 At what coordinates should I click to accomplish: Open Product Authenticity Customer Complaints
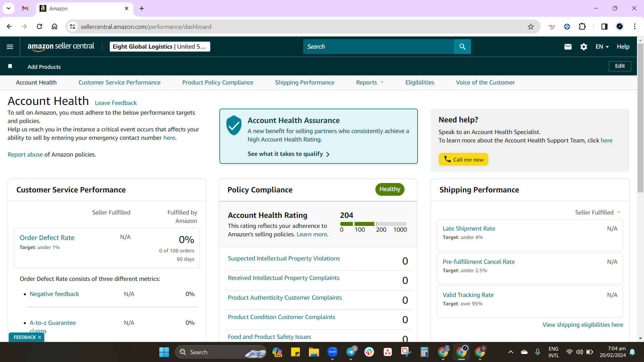(285, 298)
